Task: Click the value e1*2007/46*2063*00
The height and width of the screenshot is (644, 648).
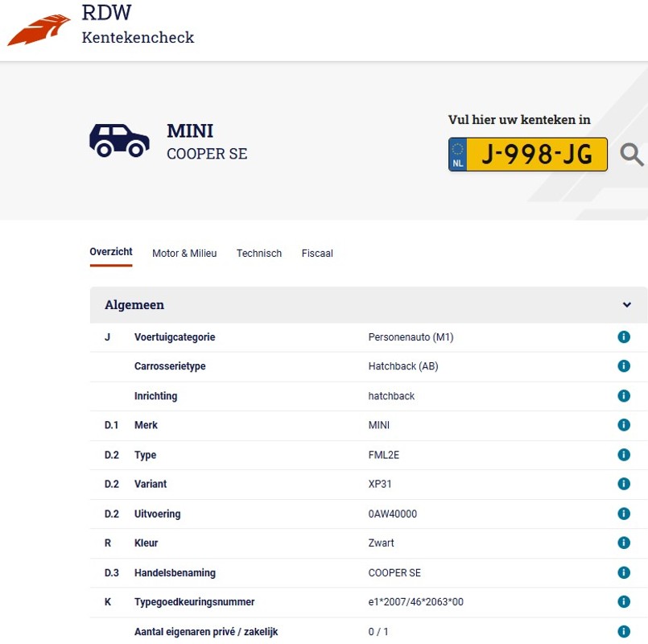Action: 415,602
